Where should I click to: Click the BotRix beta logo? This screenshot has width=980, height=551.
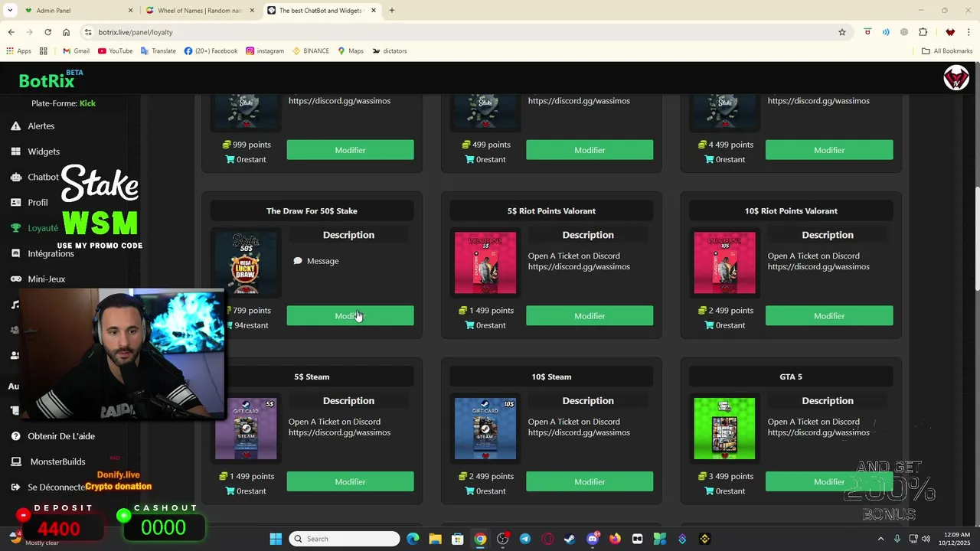[x=51, y=80]
